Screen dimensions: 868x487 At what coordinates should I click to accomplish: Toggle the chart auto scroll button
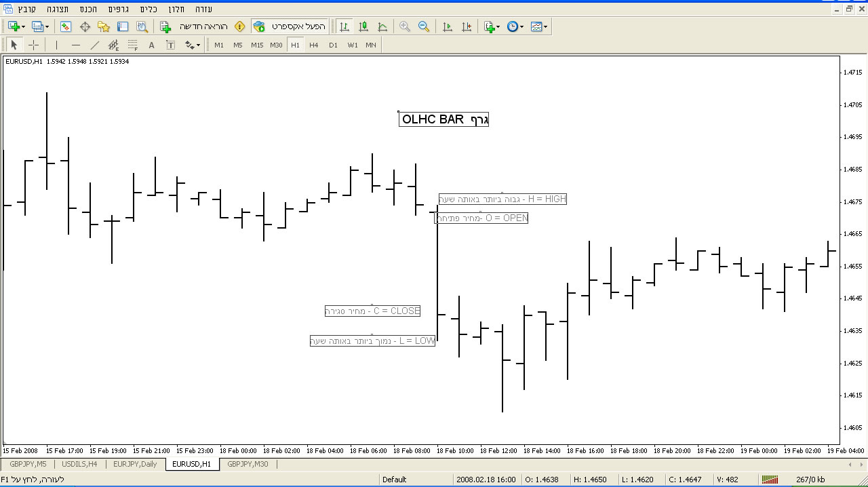pos(447,26)
